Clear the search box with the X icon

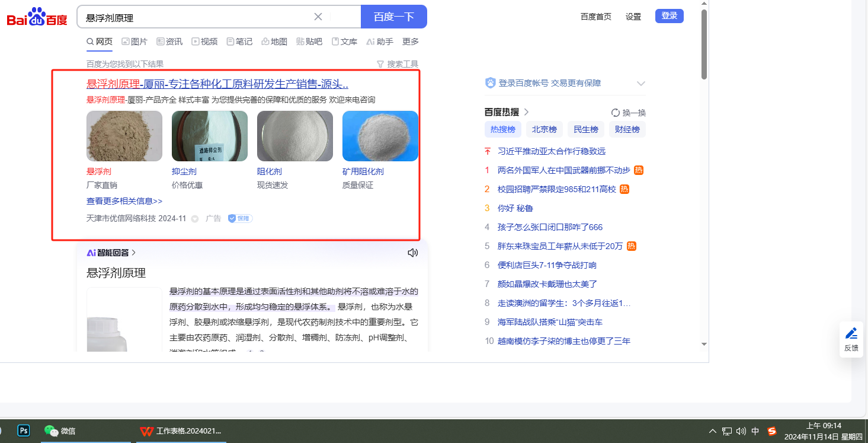coord(318,17)
